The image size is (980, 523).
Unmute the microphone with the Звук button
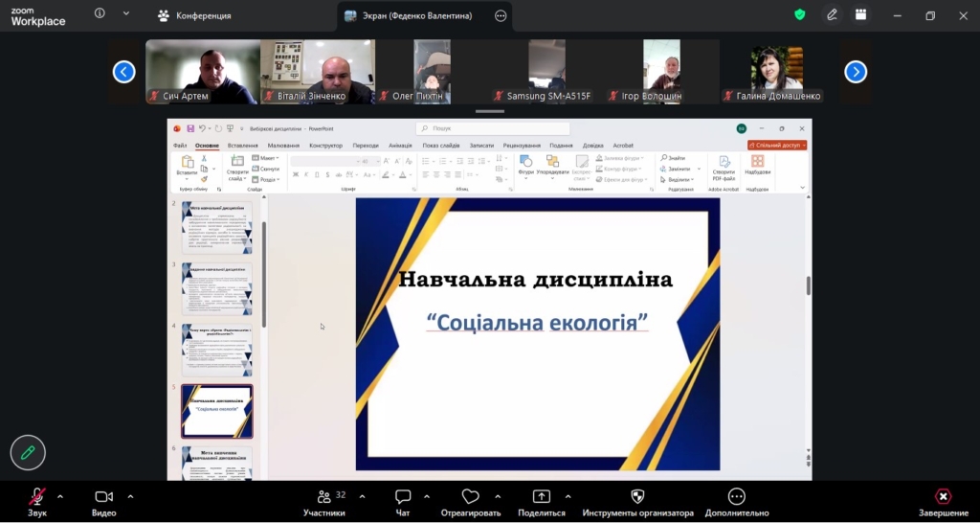coord(37,497)
